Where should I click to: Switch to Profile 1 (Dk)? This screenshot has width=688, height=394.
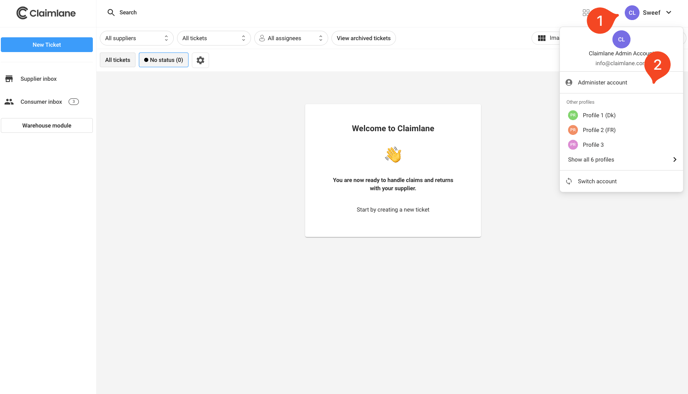point(621,115)
